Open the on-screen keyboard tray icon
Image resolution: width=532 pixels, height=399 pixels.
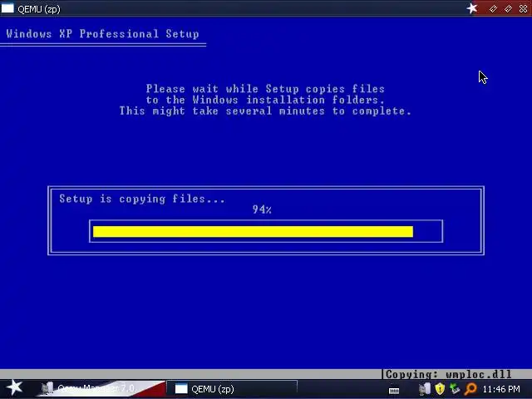[x=394, y=391]
